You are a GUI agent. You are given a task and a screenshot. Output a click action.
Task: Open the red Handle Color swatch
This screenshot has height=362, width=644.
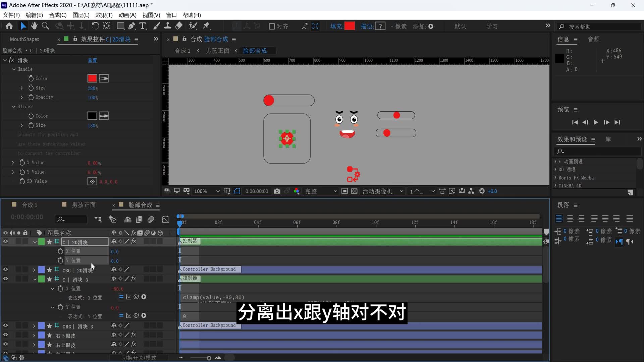pos(92,78)
